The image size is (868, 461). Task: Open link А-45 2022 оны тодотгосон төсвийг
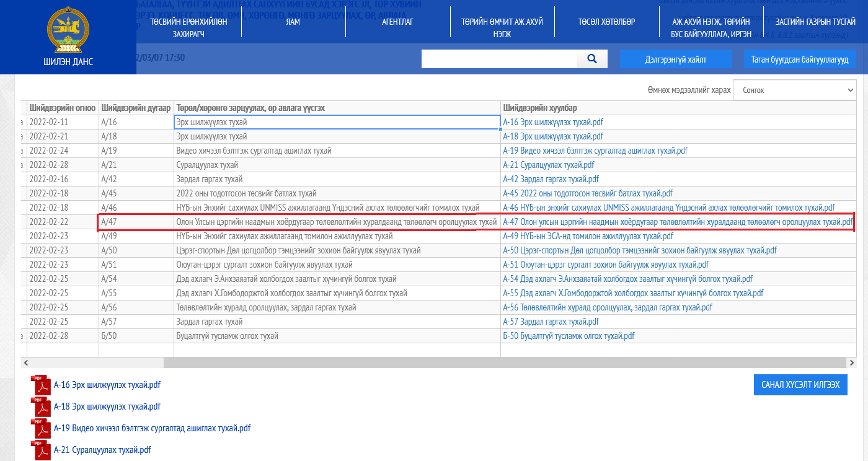point(587,193)
